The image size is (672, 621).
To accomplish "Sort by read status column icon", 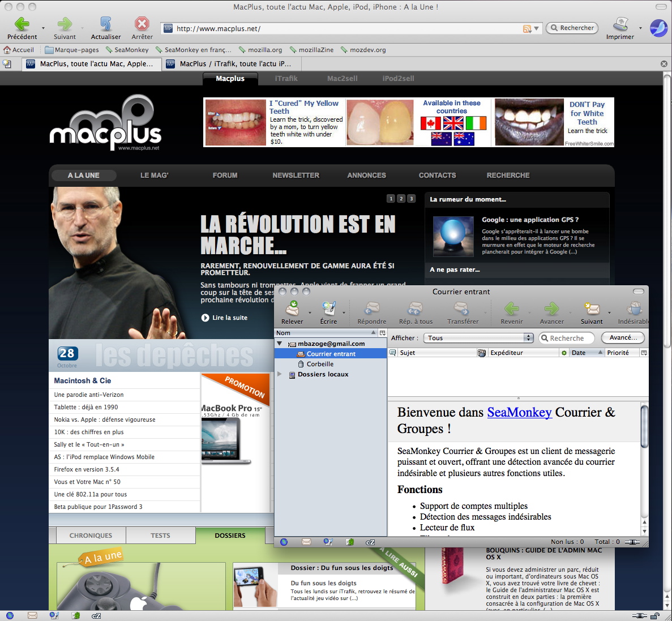I will 564,353.
